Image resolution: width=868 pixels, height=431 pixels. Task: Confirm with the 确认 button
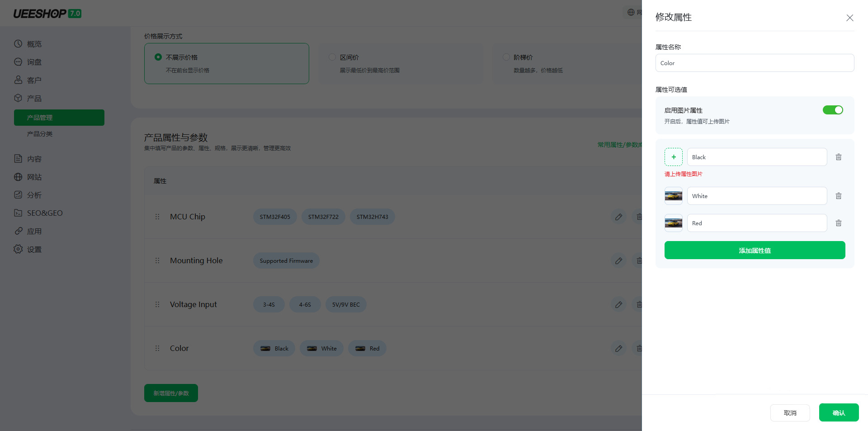839,412
